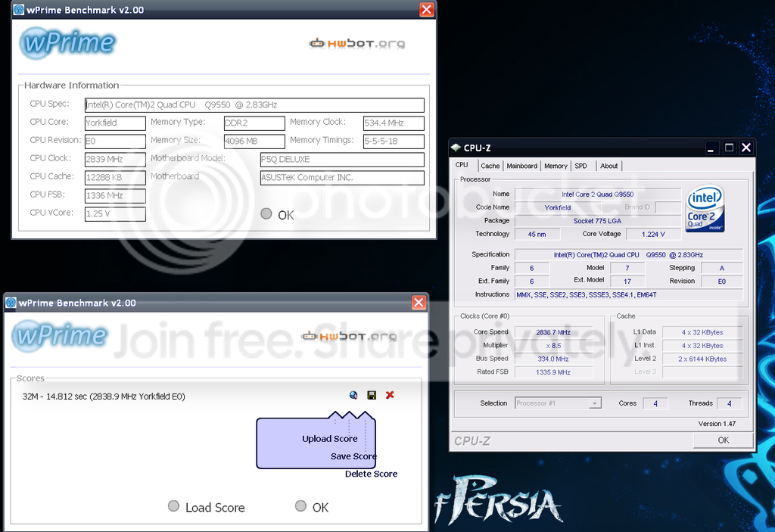
Task: Click the Bus Speed 334.0 MHz value
Action: [x=553, y=359]
